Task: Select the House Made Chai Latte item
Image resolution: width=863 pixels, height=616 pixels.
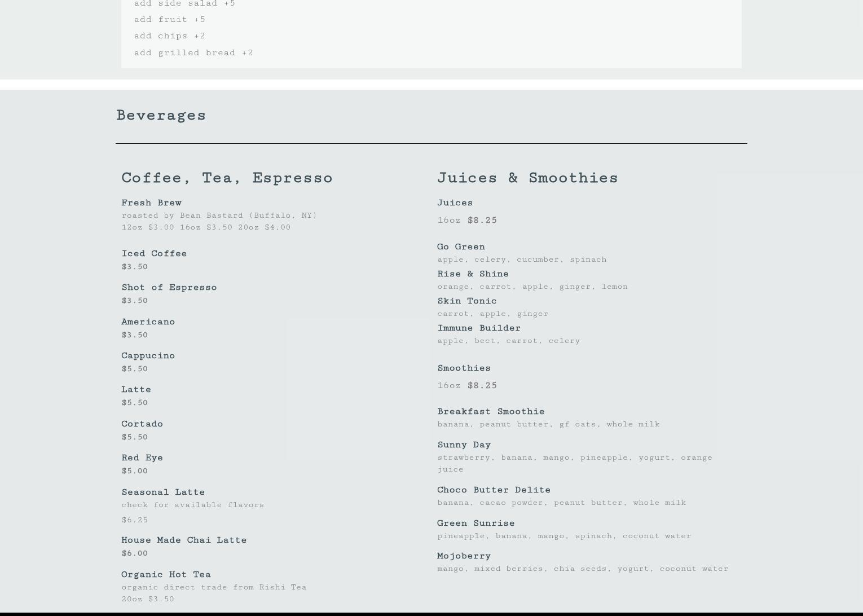Action: (x=184, y=540)
